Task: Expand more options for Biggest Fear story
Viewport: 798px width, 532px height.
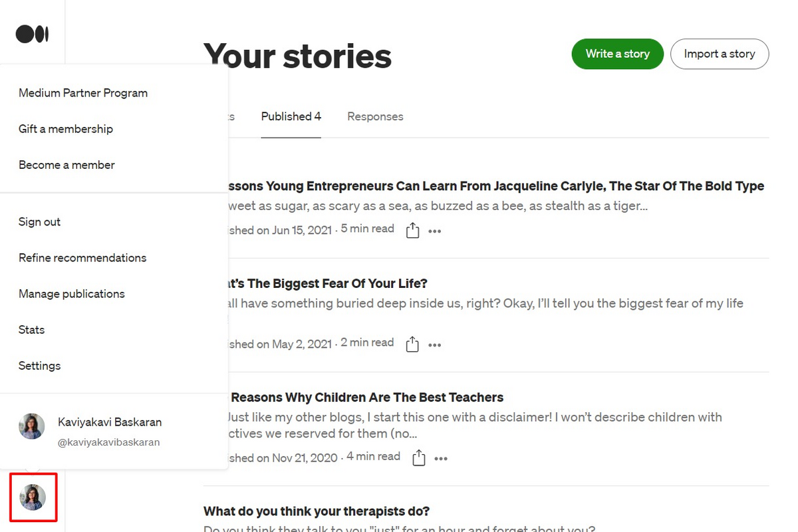Action: (x=435, y=345)
